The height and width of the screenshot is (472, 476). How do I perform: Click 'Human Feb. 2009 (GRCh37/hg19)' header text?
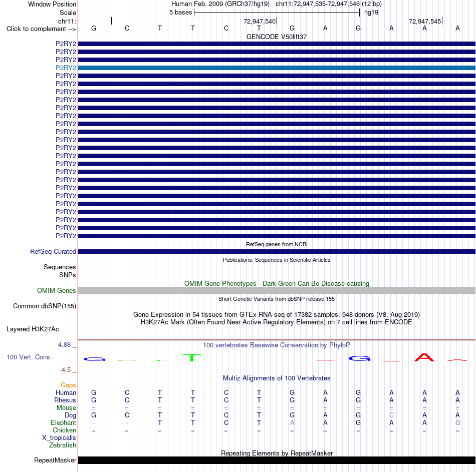[220, 4]
